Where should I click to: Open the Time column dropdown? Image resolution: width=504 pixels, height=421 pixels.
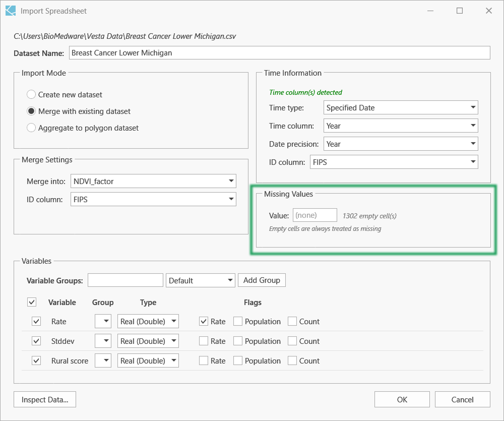click(401, 126)
